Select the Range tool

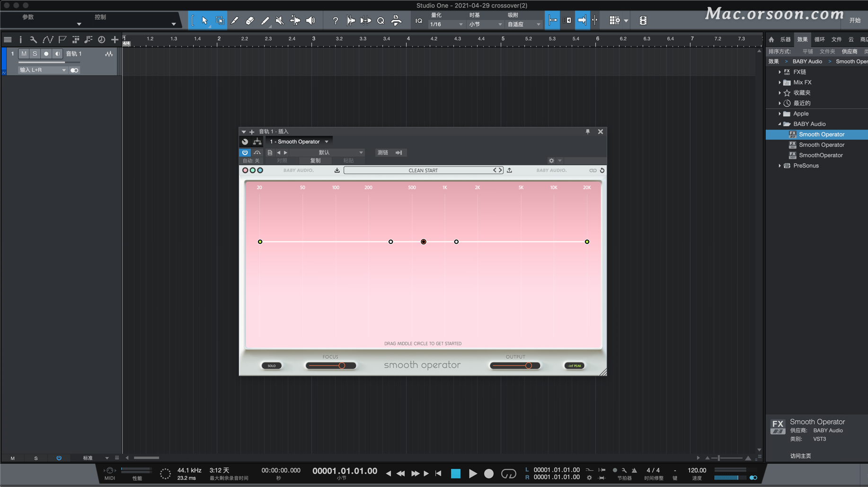(x=220, y=20)
